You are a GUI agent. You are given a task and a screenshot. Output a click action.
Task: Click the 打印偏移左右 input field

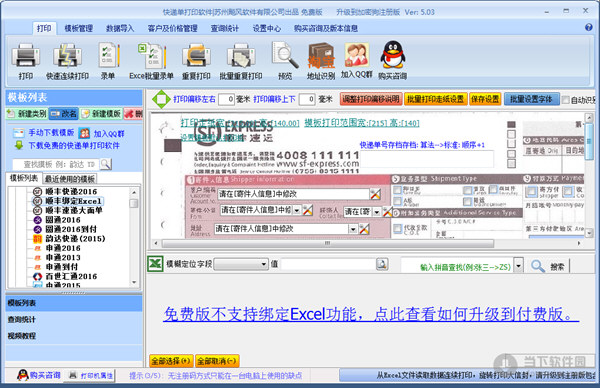pyautogui.click(x=226, y=99)
